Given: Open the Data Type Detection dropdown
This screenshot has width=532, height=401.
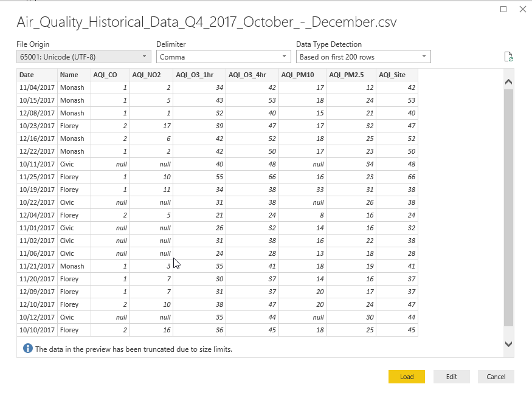Looking at the screenshot, I should coord(363,57).
